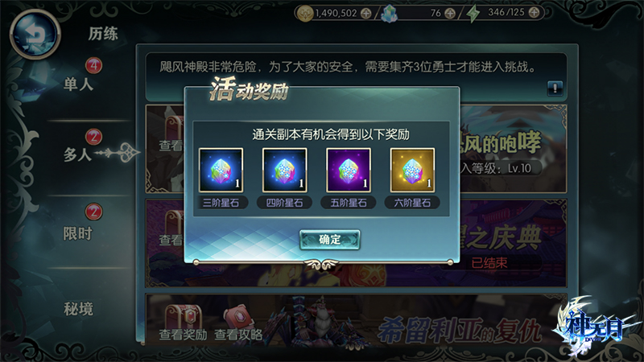644x362 pixels.
Task: Add stamina with the plus icon
Action: [x=534, y=12]
